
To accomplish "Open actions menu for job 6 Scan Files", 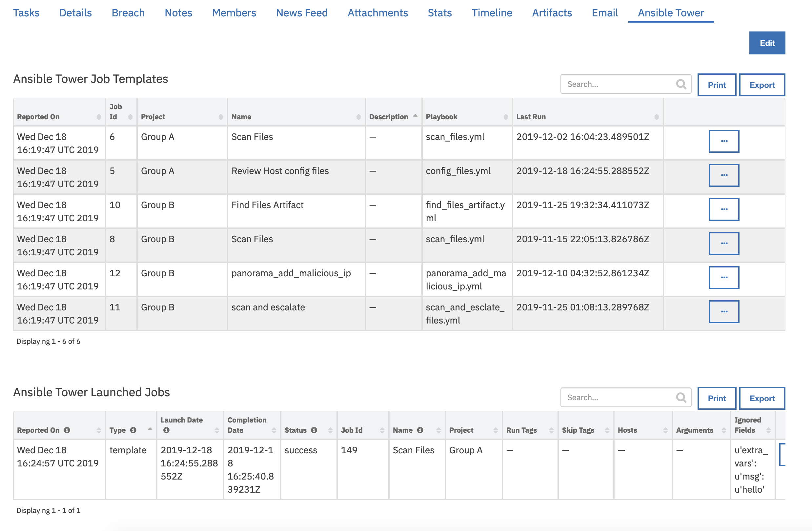I will point(724,141).
